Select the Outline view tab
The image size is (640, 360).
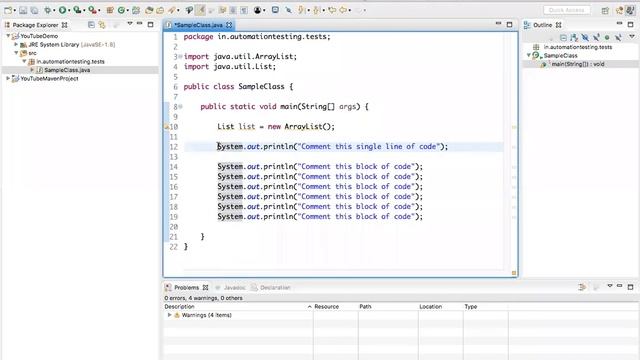[542, 25]
